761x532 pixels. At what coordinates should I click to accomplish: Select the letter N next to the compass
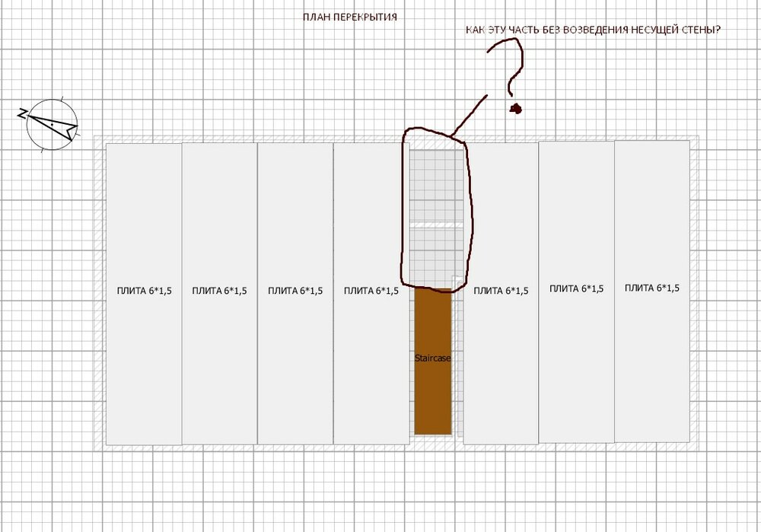point(23,113)
